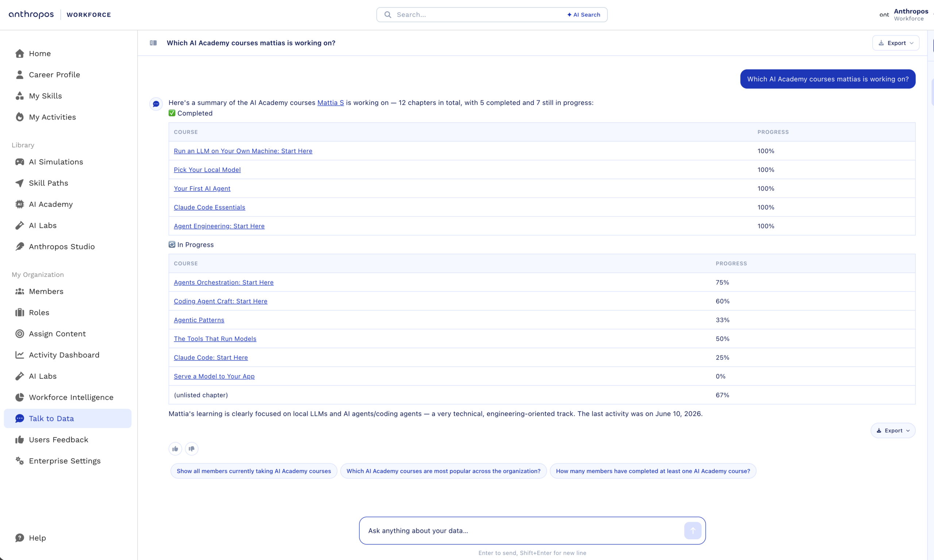
Task: Click the Activity Dashboard chart icon
Action: (x=20, y=355)
